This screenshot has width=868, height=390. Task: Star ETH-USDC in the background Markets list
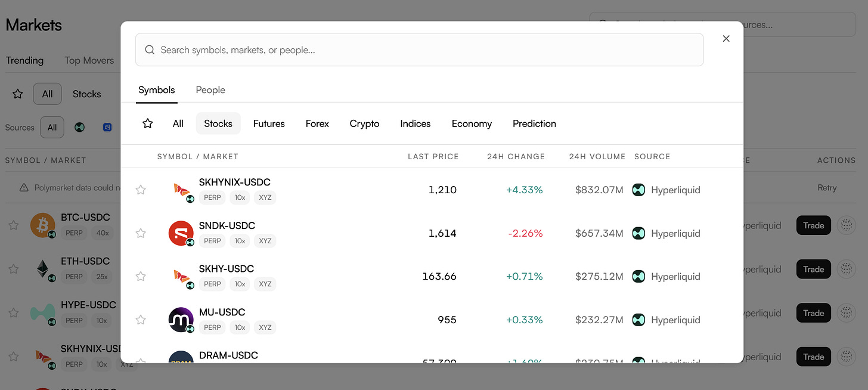pyautogui.click(x=14, y=269)
